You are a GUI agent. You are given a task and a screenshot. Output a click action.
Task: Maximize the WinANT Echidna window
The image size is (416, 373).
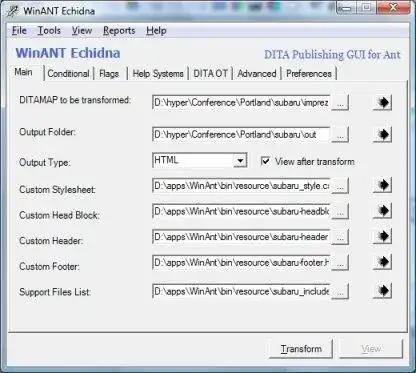(x=367, y=7)
